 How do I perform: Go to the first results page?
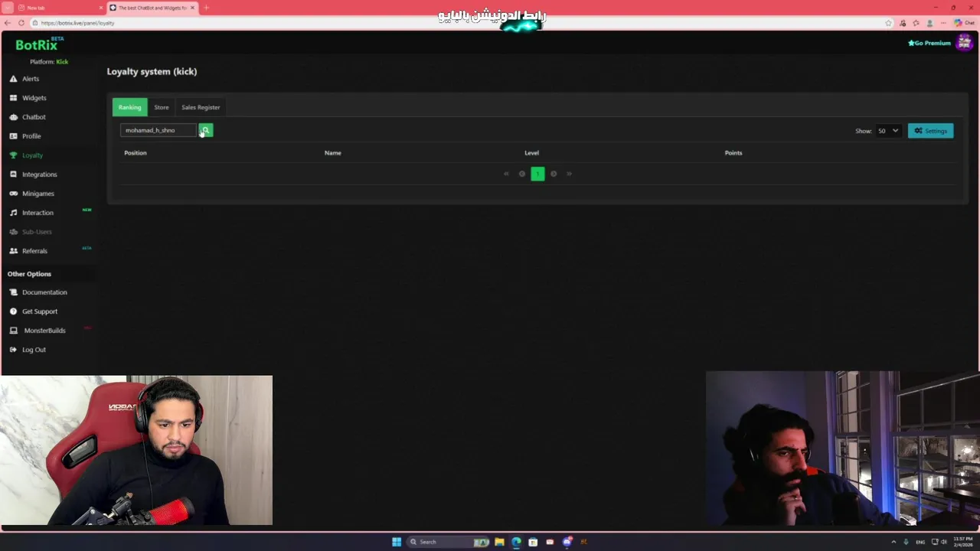click(x=506, y=174)
